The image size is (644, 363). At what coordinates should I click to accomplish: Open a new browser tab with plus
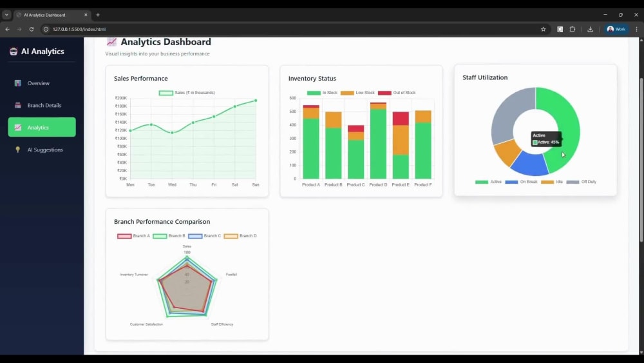[x=98, y=15]
